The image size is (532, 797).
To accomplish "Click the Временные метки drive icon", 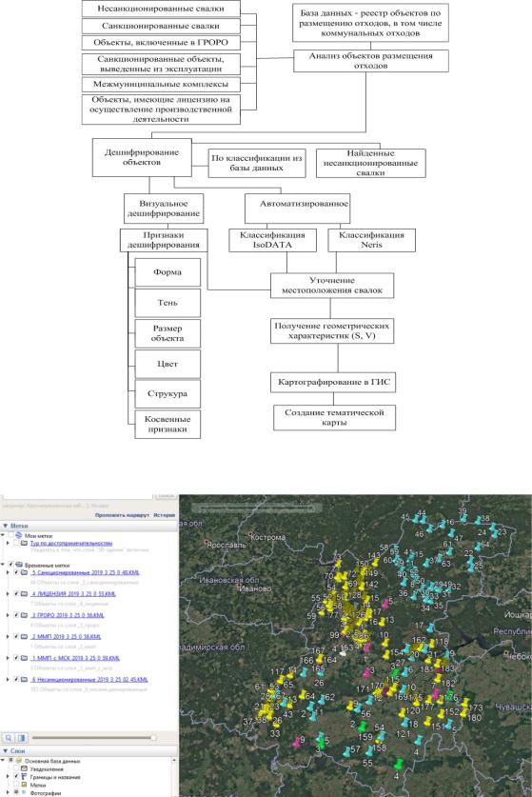I will (x=19, y=565).
